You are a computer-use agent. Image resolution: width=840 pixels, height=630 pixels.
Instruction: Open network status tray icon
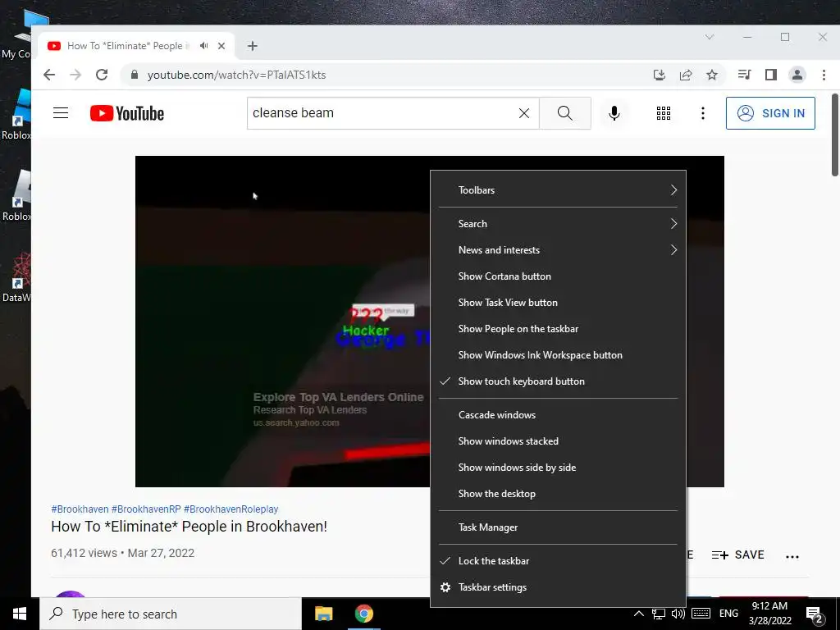659,614
